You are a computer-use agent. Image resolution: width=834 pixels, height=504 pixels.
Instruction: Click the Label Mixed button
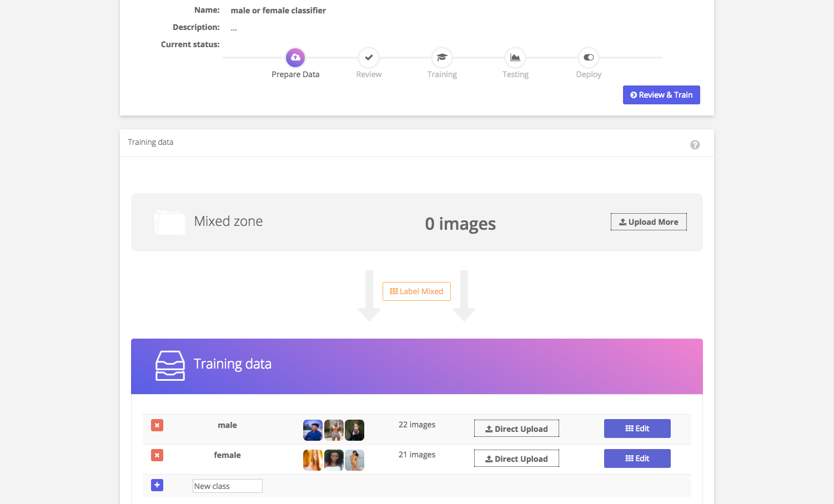pyautogui.click(x=416, y=291)
